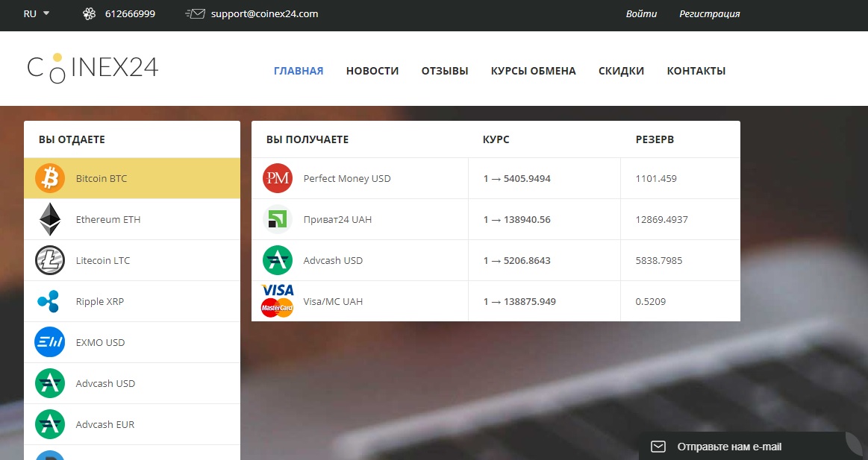
Task: Pick the Ripple XRP icon
Action: click(50, 302)
